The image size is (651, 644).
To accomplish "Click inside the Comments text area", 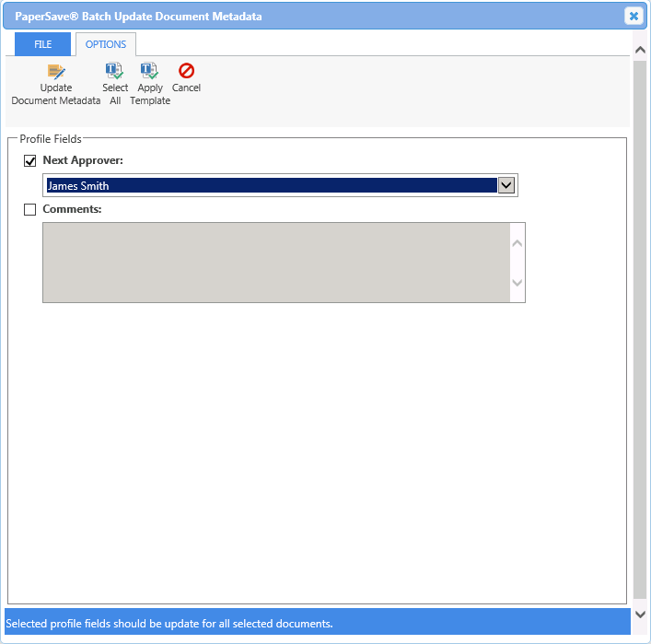I will tap(276, 263).
